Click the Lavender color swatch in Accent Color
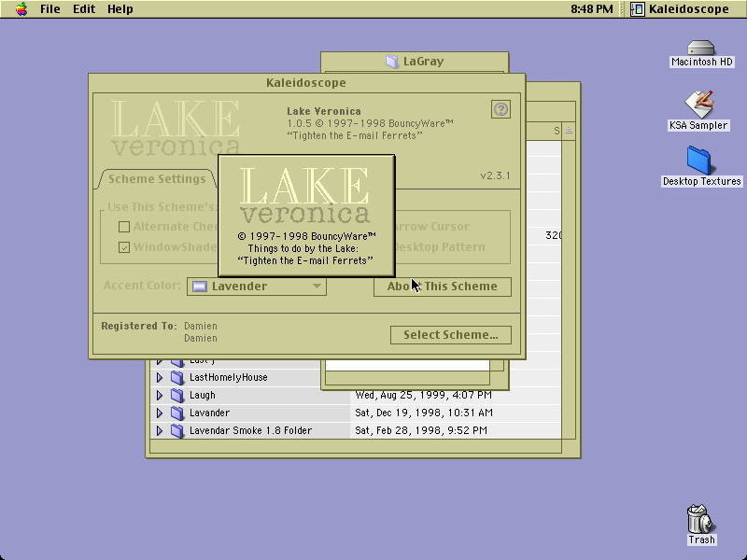The width and height of the screenshot is (747, 560). coord(199,287)
